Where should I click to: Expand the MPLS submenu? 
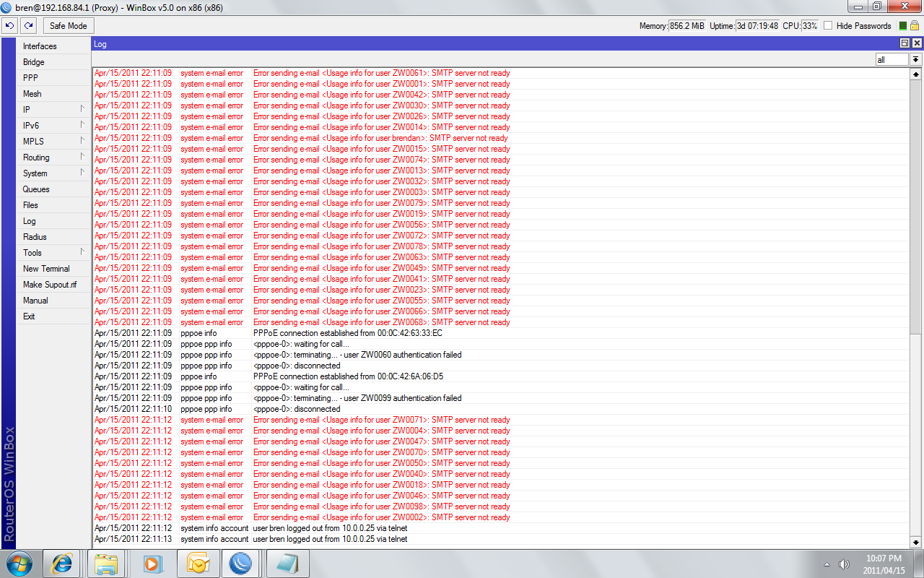click(54, 142)
